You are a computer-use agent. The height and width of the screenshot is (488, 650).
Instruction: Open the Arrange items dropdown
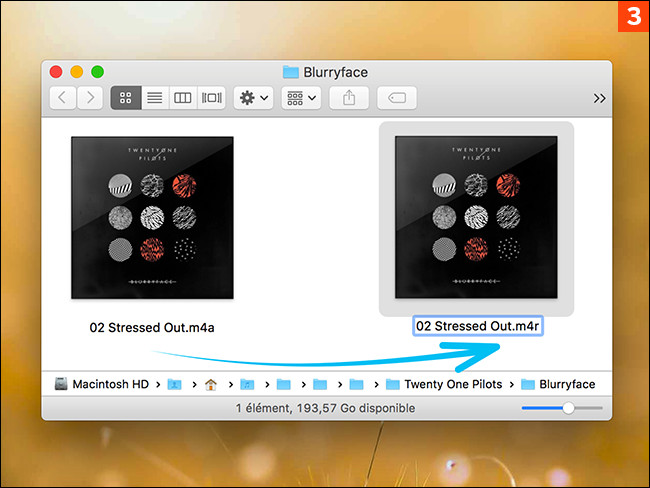click(x=300, y=98)
